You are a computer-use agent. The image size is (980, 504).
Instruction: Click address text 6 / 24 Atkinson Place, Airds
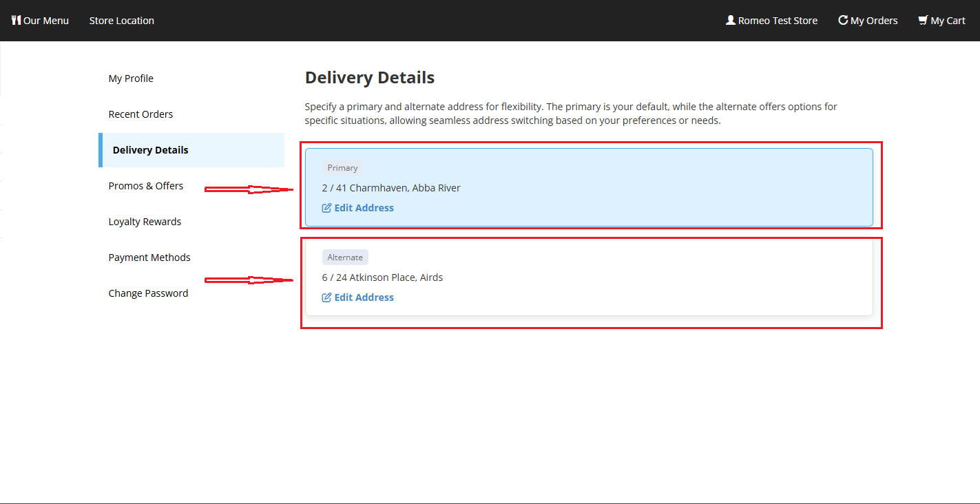pyautogui.click(x=382, y=277)
